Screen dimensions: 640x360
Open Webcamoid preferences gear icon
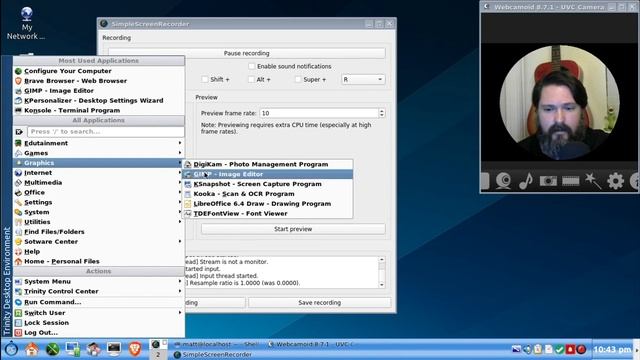coord(615,180)
